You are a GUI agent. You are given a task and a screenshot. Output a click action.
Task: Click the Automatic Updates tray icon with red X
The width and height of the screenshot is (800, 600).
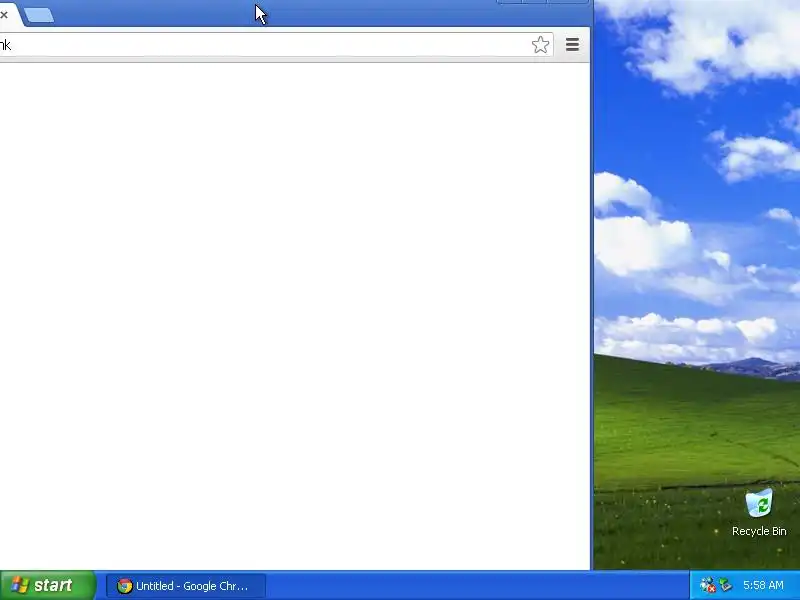pyautogui.click(x=708, y=585)
